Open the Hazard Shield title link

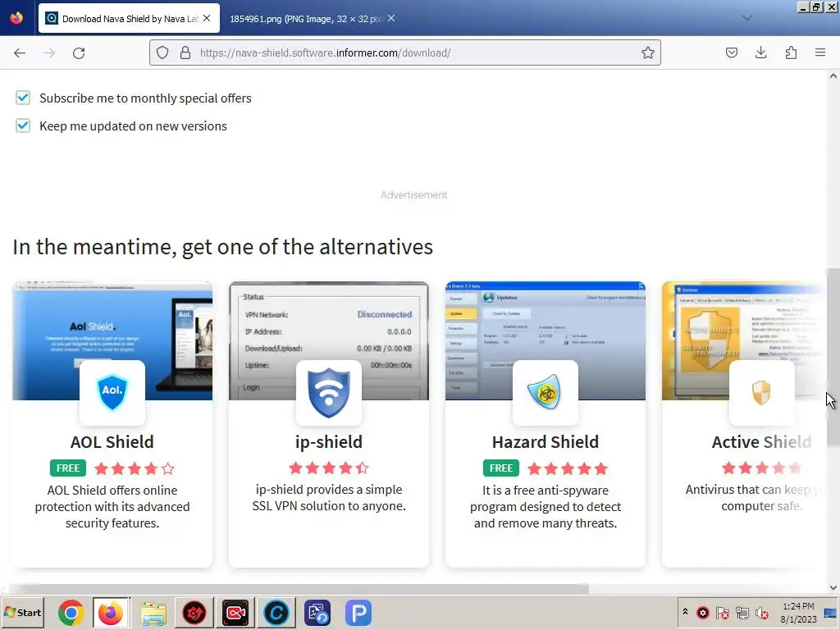pos(546,442)
